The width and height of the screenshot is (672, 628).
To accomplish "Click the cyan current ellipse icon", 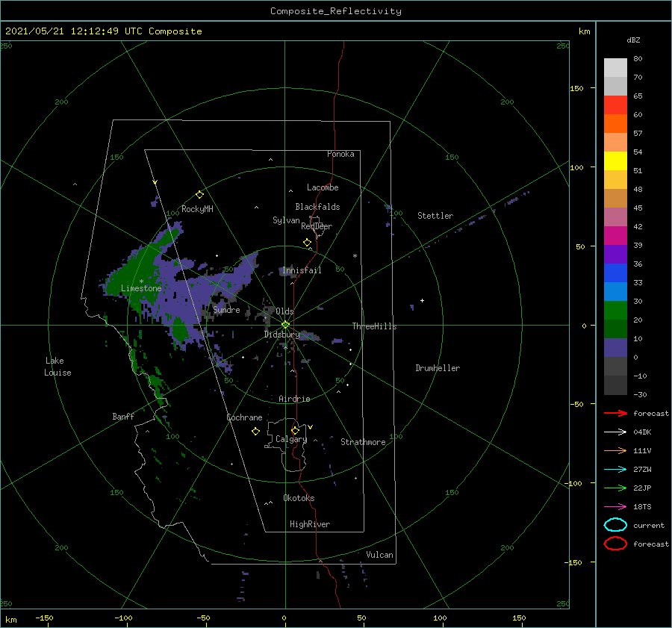I will pyautogui.click(x=615, y=525).
